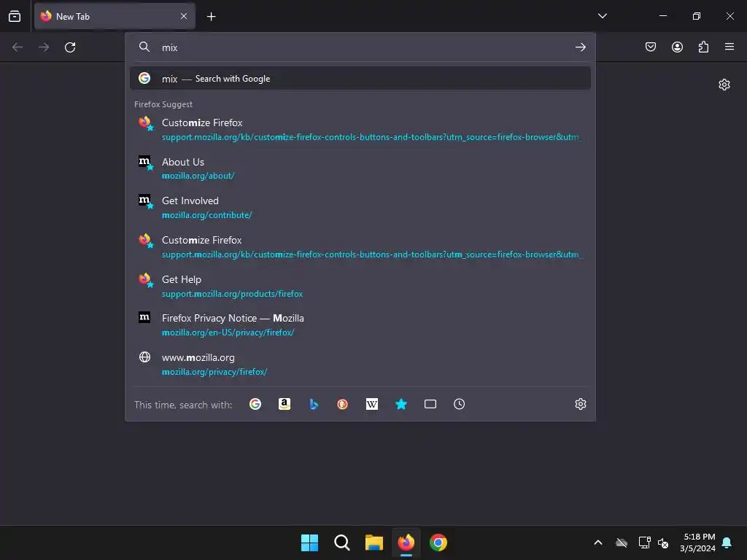Open the second Customize Firefox suggestion
Image resolution: width=747 pixels, height=560 pixels.
(x=360, y=246)
